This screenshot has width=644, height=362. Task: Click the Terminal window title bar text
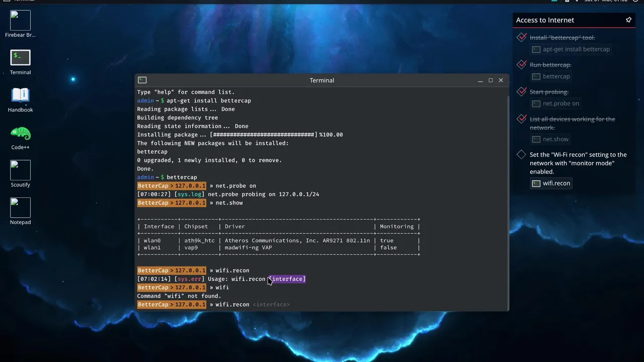322,80
